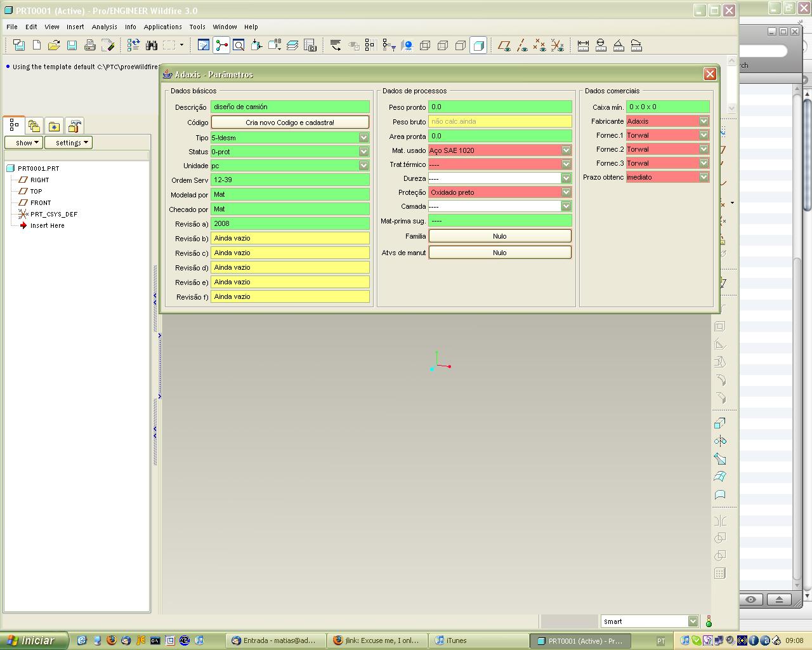Open the Settings button in model tree
The image size is (812, 650).
coord(69,143)
